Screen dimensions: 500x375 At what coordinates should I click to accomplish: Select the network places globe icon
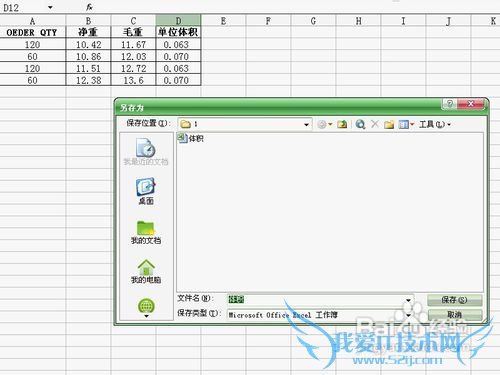(x=146, y=305)
